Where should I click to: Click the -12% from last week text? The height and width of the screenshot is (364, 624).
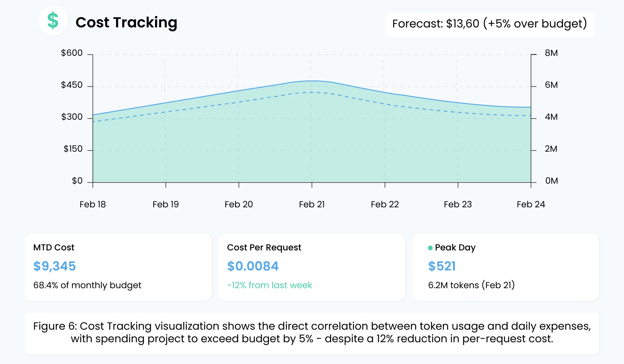click(x=269, y=285)
